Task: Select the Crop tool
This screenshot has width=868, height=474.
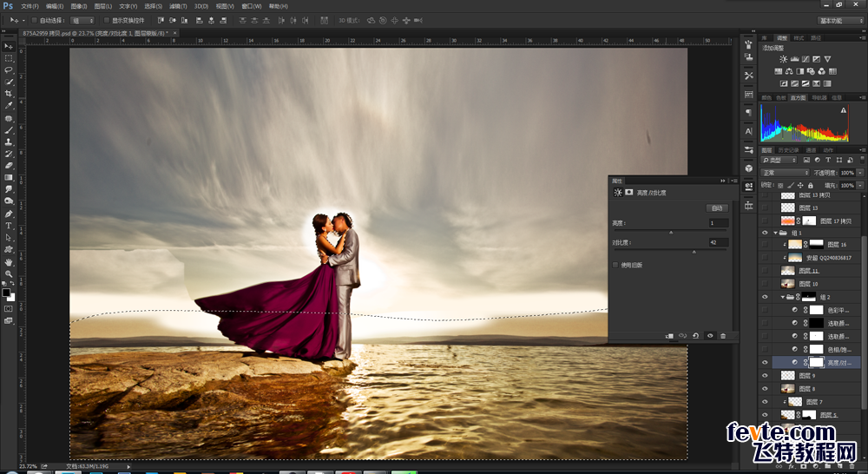Action: point(9,94)
